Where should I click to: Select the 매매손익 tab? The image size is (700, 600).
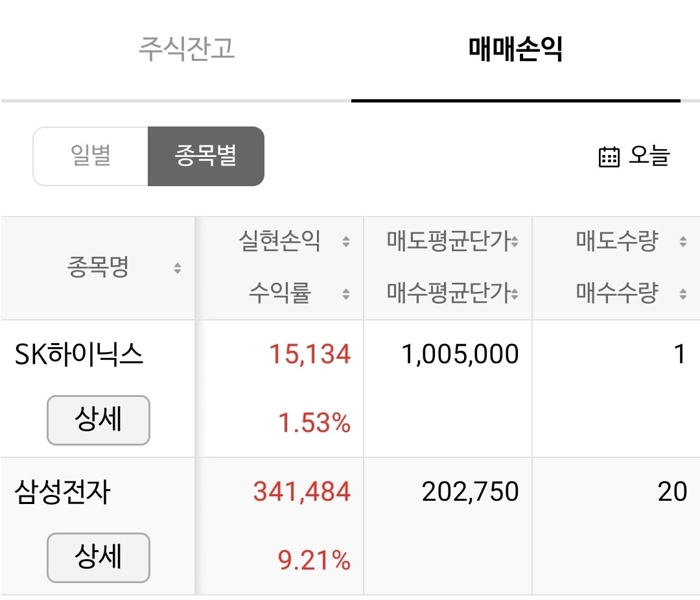(x=515, y=49)
